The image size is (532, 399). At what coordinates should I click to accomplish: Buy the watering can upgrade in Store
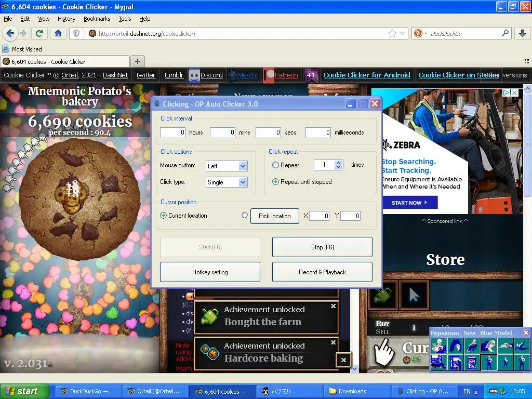click(x=382, y=295)
